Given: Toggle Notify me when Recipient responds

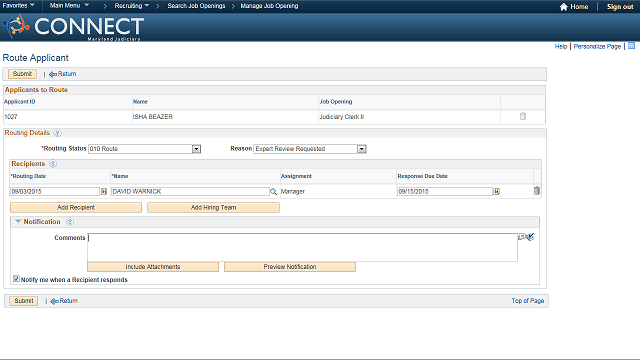Looking at the screenshot, I should click(x=16, y=279).
